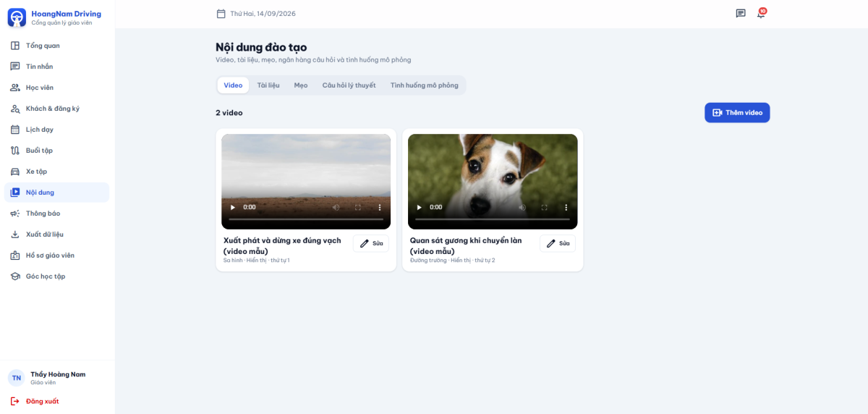Open Lịch dạy in the sidebar

(x=57, y=130)
